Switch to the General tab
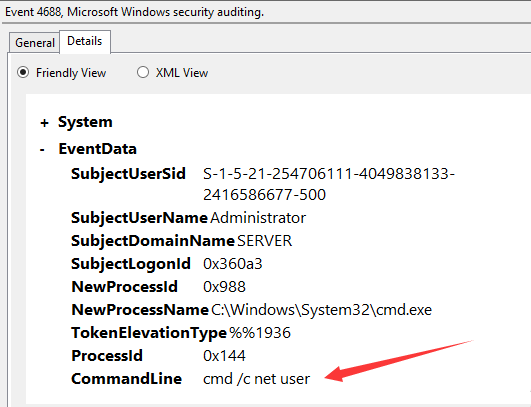531x407 pixels. coord(35,43)
